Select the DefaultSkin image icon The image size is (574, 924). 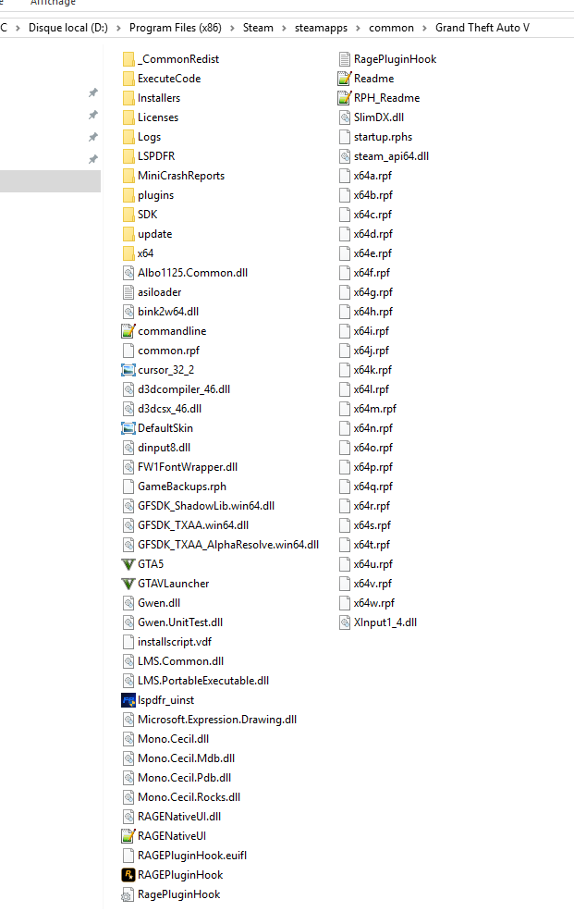tap(128, 428)
